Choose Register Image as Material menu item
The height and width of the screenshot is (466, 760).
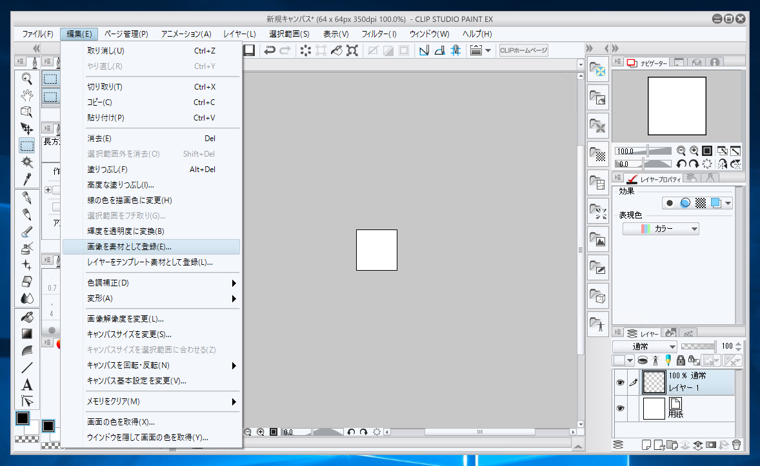pos(151,247)
